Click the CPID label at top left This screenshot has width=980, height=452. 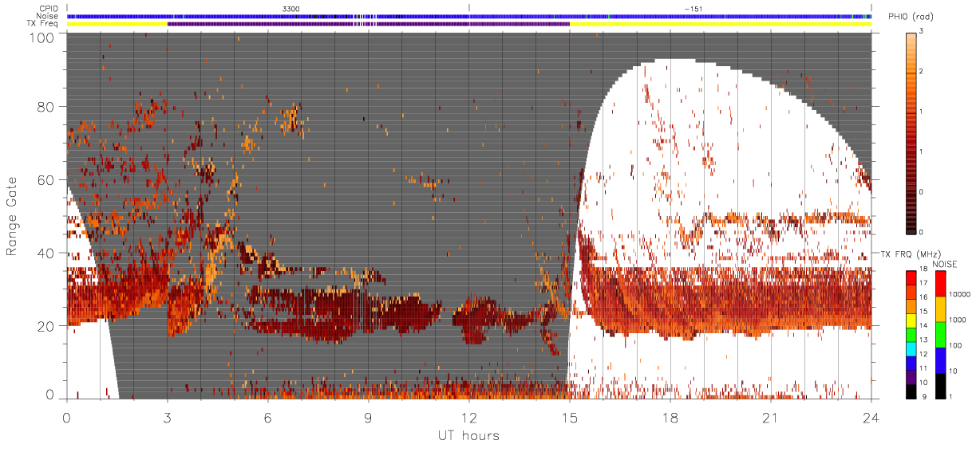(49, 8)
